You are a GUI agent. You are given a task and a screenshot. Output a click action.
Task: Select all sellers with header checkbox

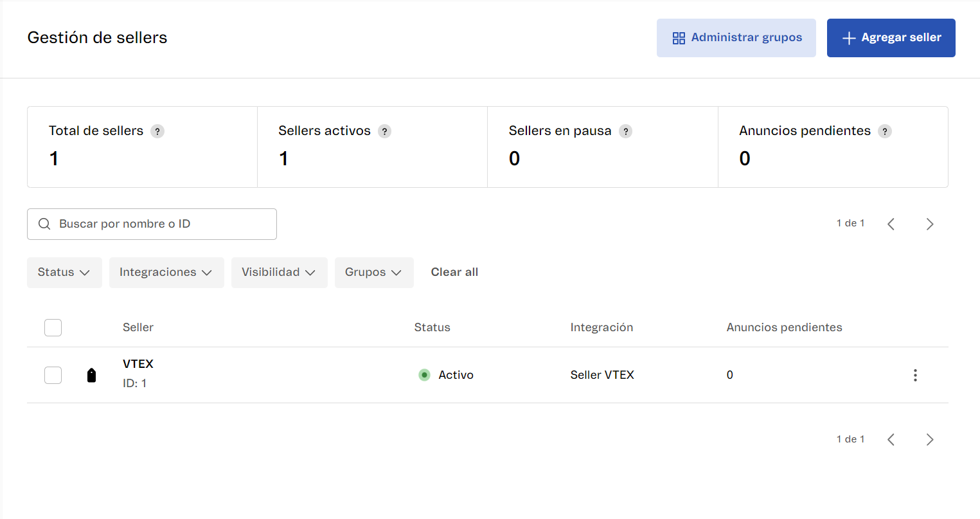[x=53, y=327]
